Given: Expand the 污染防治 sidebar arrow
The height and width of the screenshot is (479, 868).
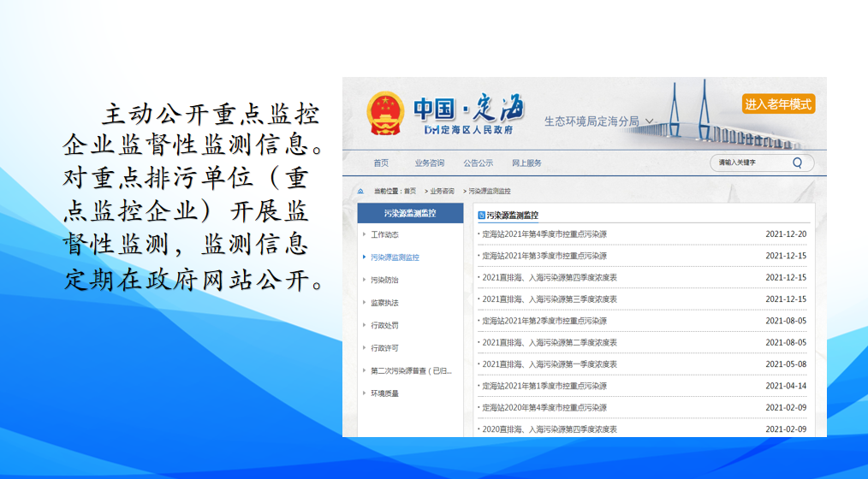Looking at the screenshot, I should [364, 280].
